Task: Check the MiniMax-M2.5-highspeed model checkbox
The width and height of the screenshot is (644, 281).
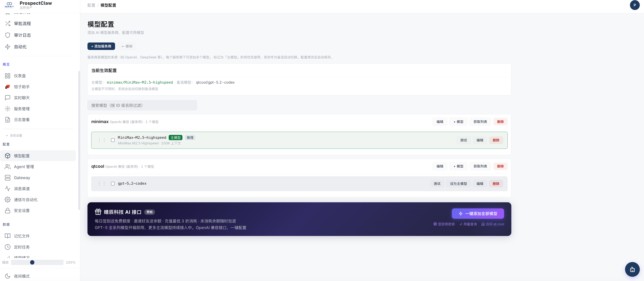Action: (113, 140)
